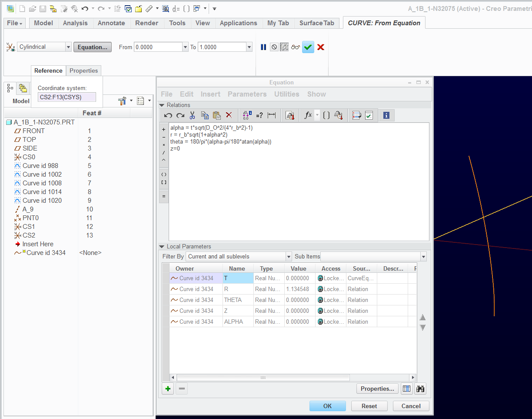532x419 pixels.
Task: Toggle the curve preview eyeglasses icon
Action: click(x=296, y=47)
